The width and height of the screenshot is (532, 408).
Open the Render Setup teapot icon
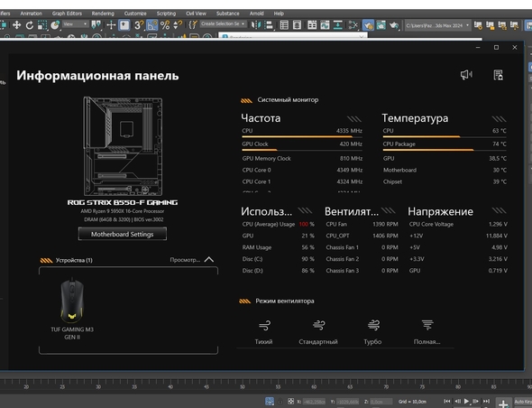tap(368, 24)
